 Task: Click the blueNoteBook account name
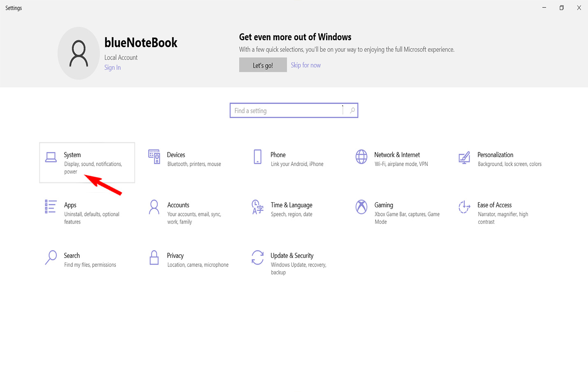141,42
